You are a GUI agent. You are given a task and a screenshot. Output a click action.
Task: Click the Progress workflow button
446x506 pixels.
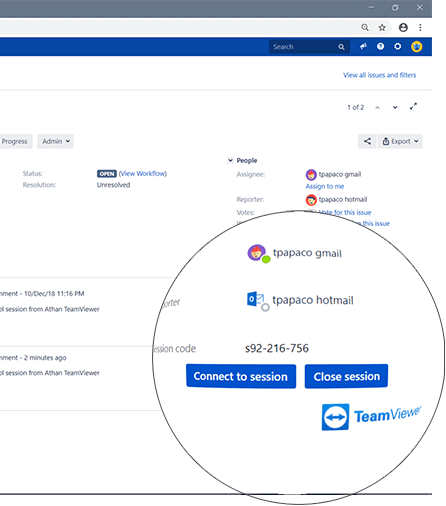[15, 141]
